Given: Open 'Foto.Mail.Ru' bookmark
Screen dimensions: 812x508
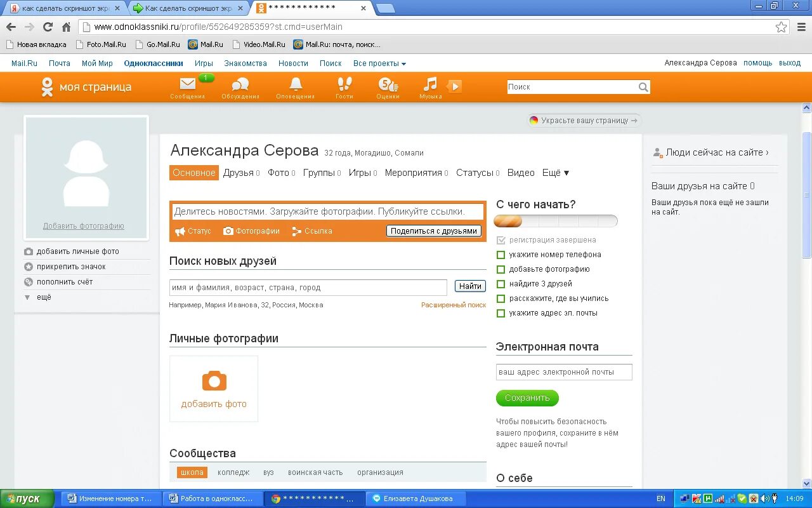Looking at the screenshot, I should click(101, 44).
